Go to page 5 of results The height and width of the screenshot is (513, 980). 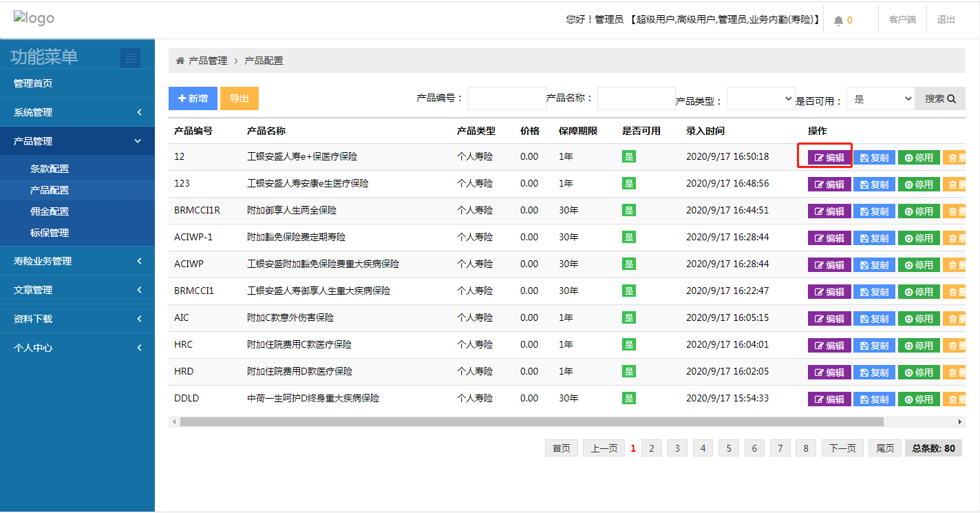(728, 448)
